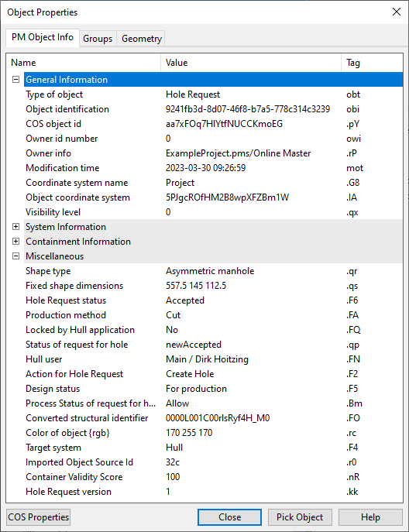Select the 'Coordinate system name' row
This screenshot has height=532, width=409.
213,183
